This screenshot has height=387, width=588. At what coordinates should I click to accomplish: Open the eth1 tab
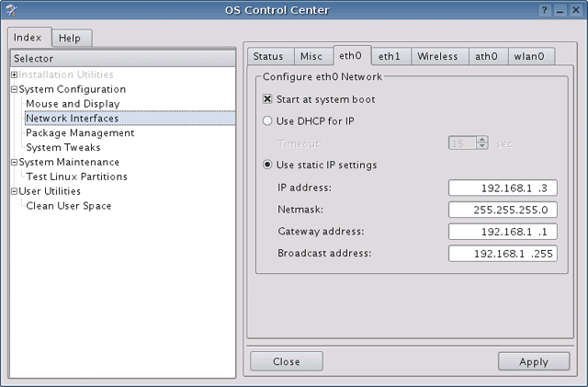click(x=391, y=56)
